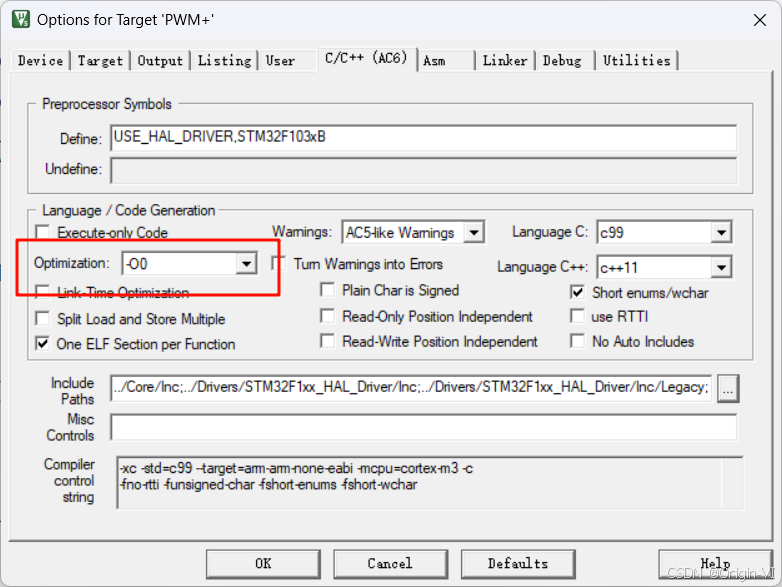The height and width of the screenshot is (587, 782).
Task: Uncheck Short enums/wchar option
Action: (578, 293)
